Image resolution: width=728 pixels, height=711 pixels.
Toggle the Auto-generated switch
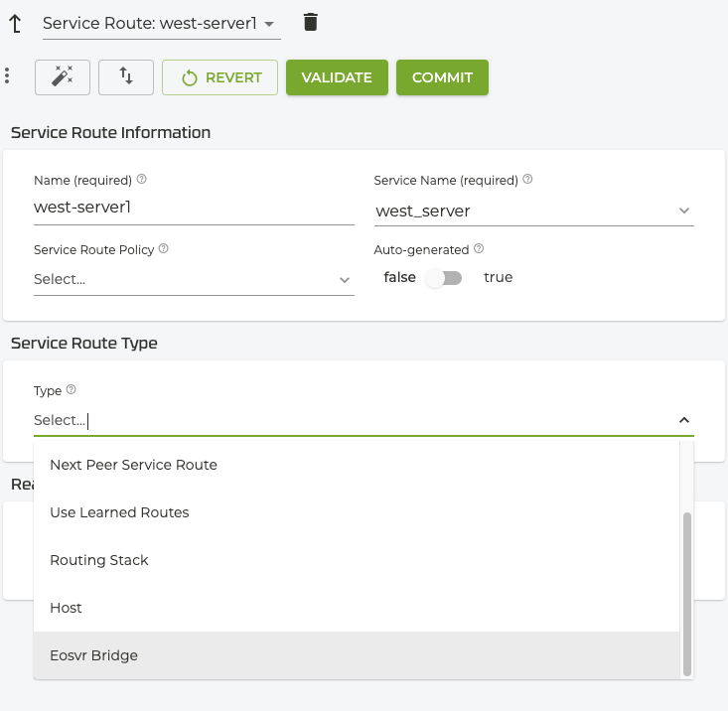click(x=443, y=278)
